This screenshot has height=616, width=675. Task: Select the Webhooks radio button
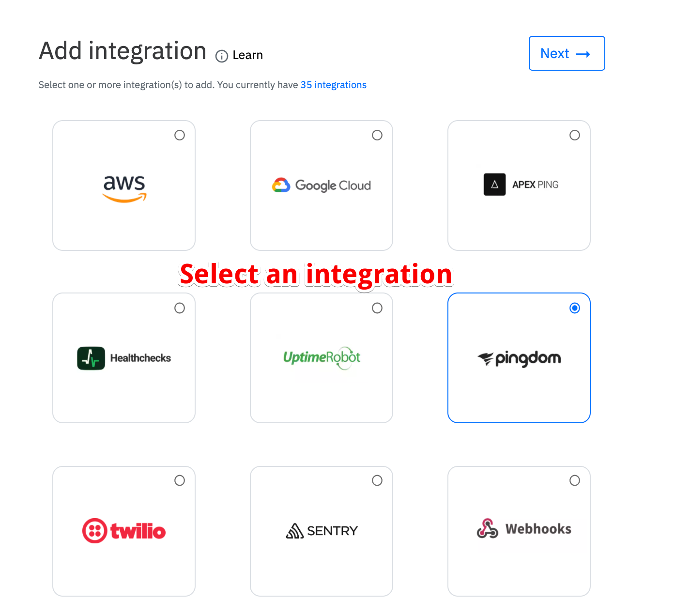[x=575, y=480]
